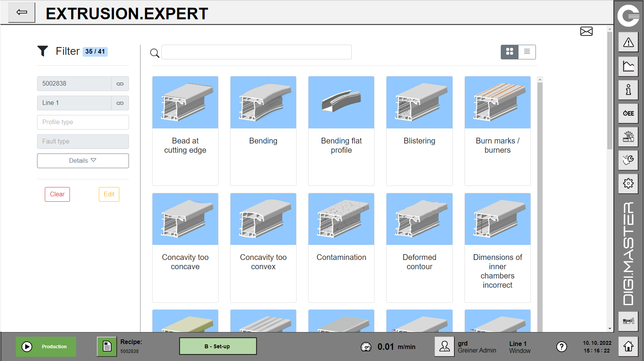Open the recipe document icon

(x=107, y=347)
